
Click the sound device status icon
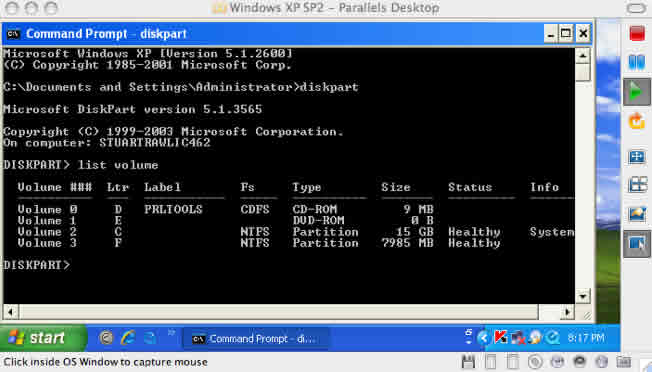tap(580, 362)
